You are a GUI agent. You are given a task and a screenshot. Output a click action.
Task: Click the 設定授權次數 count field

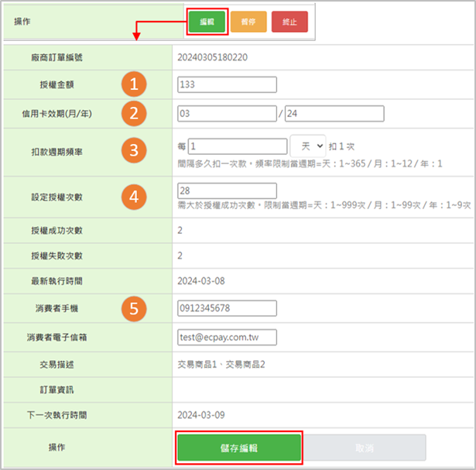pos(226,190)
